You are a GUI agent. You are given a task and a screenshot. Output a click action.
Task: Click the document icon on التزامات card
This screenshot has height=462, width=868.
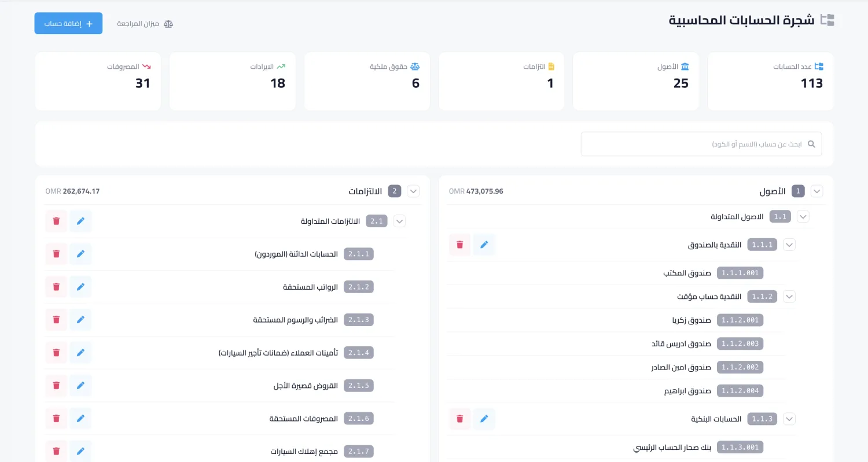[x=551, y=66]
